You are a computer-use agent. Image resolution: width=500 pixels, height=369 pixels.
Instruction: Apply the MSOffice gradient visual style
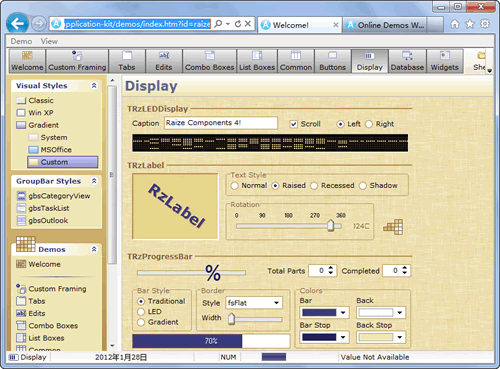pos(56,150)
